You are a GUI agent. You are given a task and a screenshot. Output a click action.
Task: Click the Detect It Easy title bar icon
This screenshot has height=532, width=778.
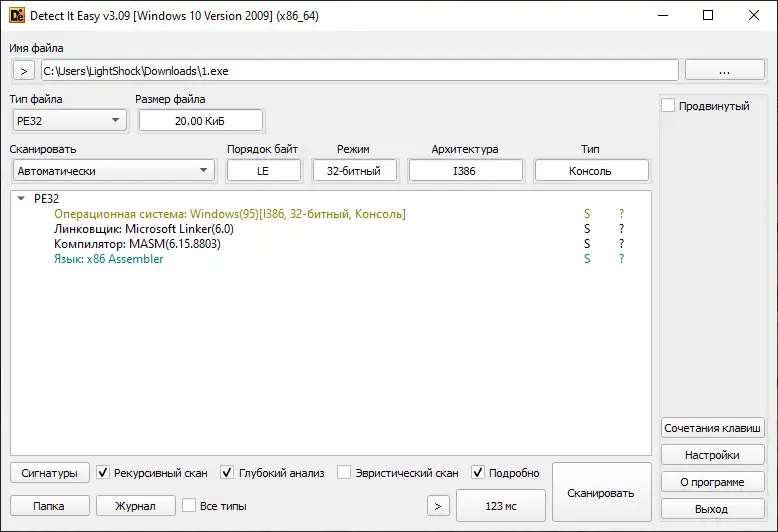click(x=17, y=15)
